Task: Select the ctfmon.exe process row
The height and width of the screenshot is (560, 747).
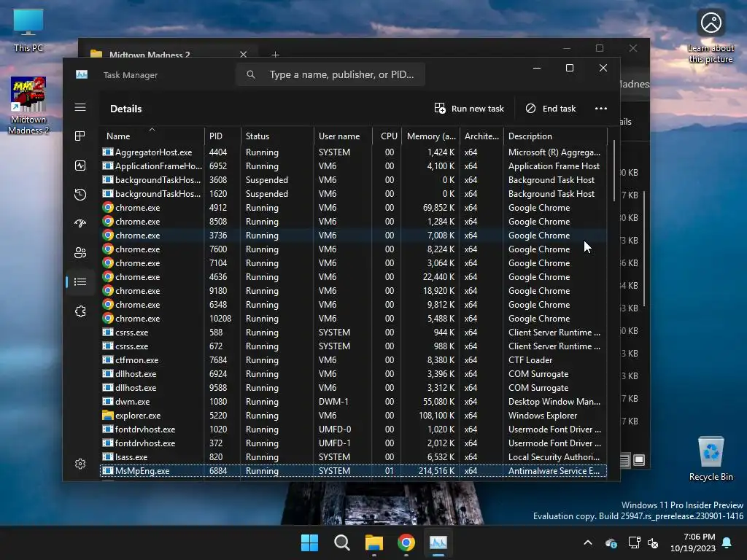Action: coord(353,360)
